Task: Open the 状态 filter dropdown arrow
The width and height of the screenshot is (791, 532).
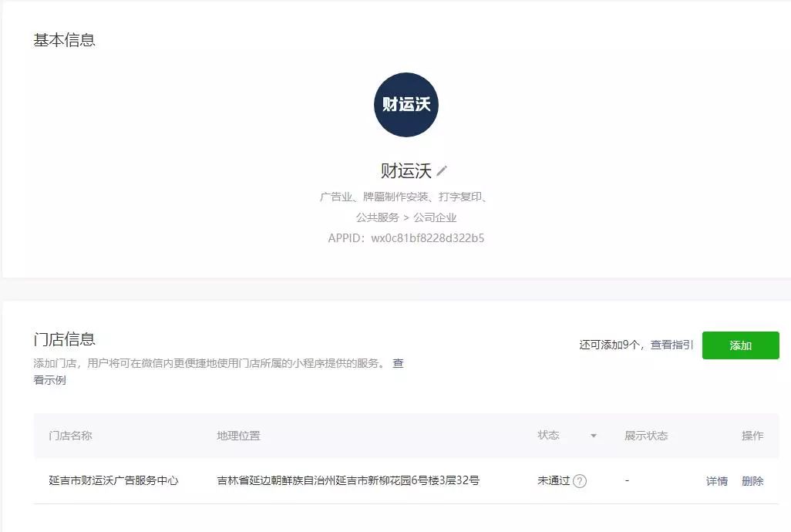Action: (594, 436)
